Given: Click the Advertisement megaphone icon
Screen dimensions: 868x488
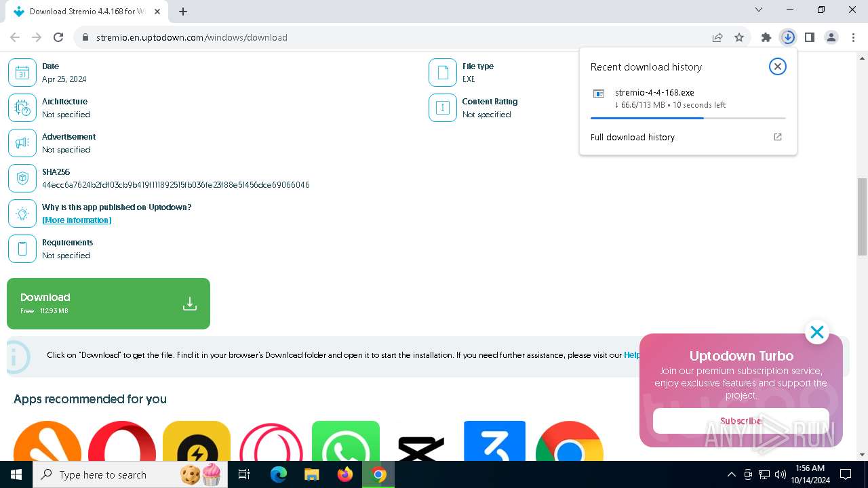Looking at the screenshot, I should pos(22,143).
